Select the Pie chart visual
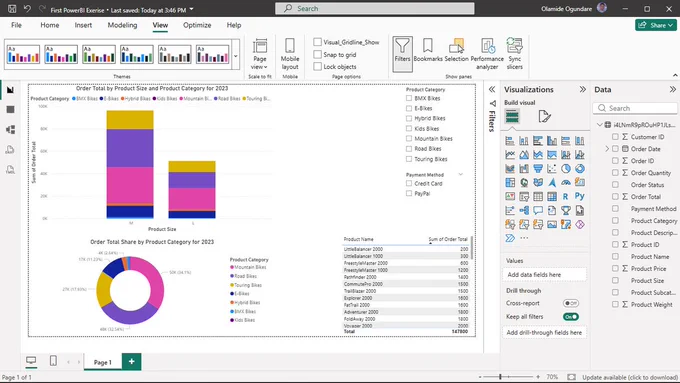 pos(566,168)
